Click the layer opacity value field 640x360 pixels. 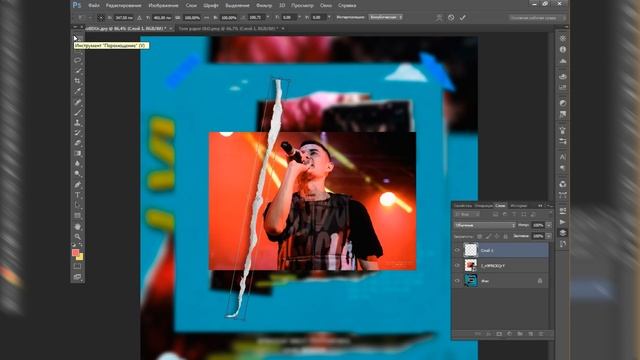pyautogui.click(x=538, y=225)
